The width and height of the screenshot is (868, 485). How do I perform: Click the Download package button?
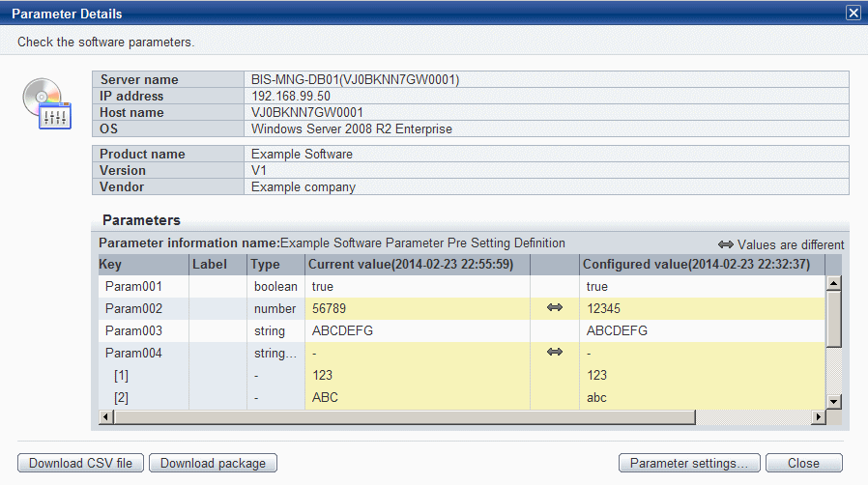click(x=213, y=463)
